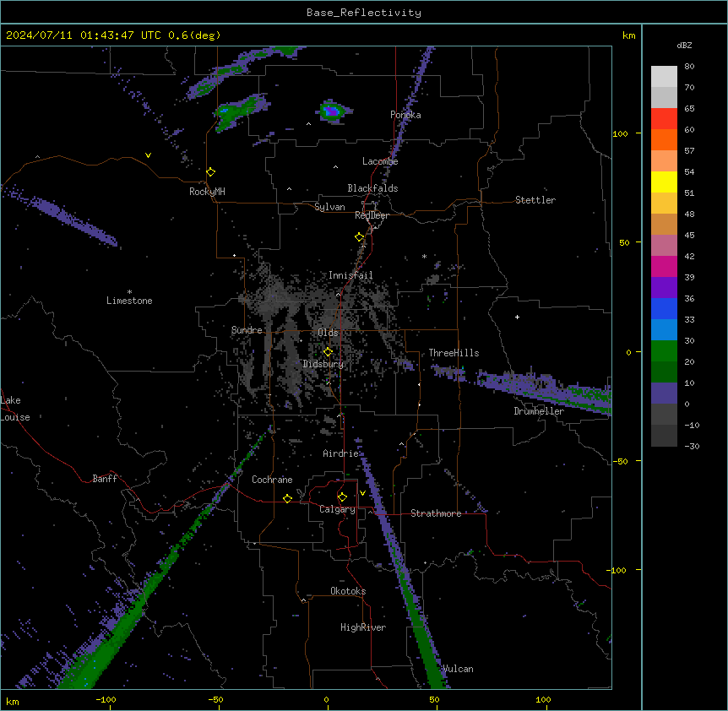Click the RockyMH label
The width and height of the screenshot is (728, 711).
[x=207, y=192]
